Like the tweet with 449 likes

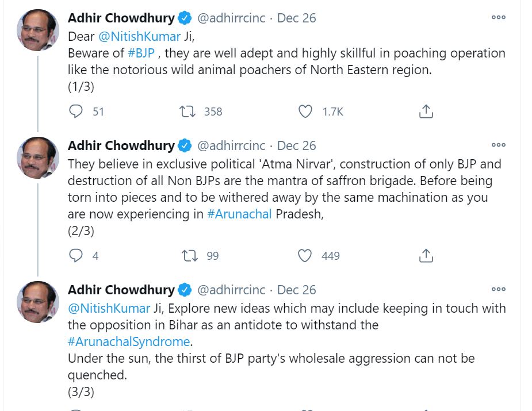[305, 256]
